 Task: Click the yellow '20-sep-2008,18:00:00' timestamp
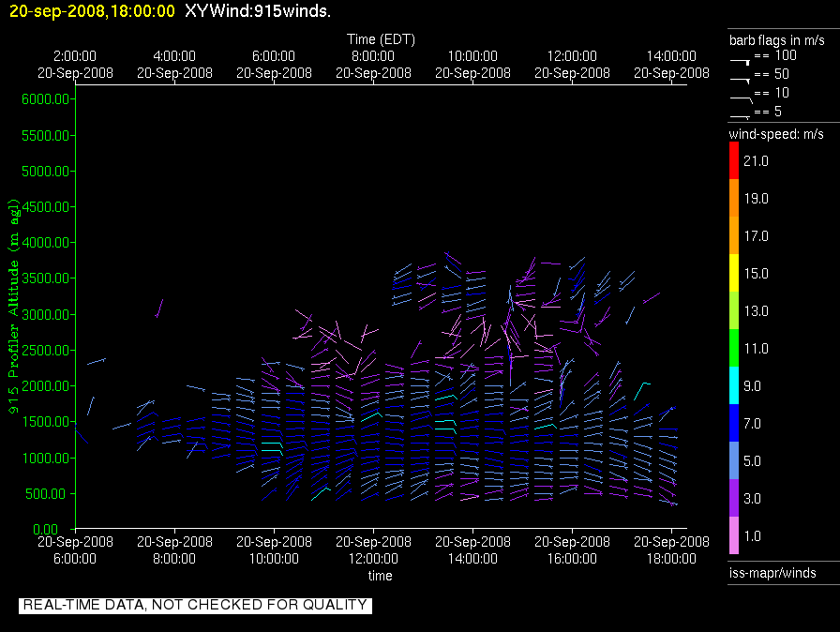(x=92, y=10)
